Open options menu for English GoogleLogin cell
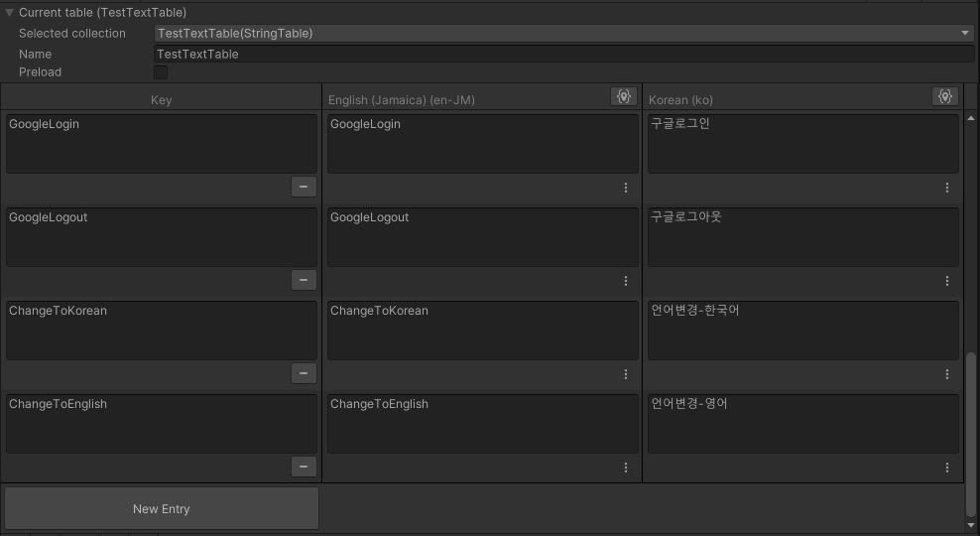Screen dimensions: 980x536 click(x=626, y=188)
